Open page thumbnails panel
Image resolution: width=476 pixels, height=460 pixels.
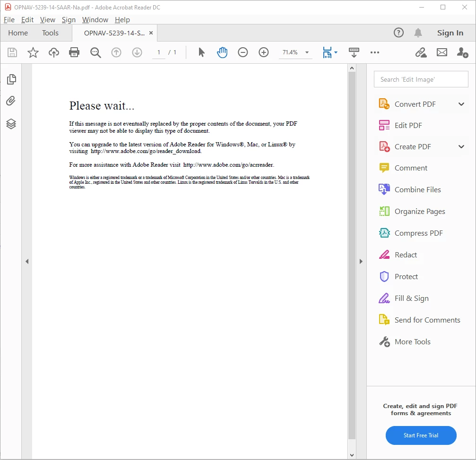point(11,79)
